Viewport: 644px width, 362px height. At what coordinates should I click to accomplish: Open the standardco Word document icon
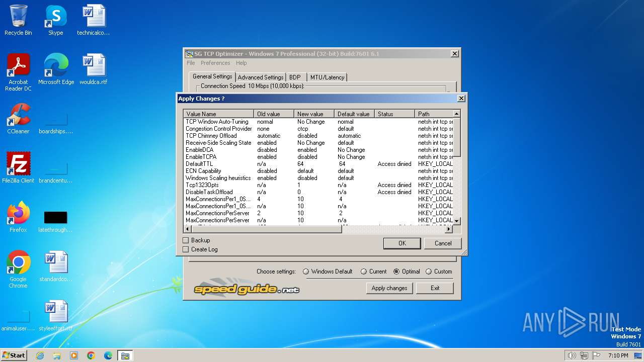pos(56,266)
